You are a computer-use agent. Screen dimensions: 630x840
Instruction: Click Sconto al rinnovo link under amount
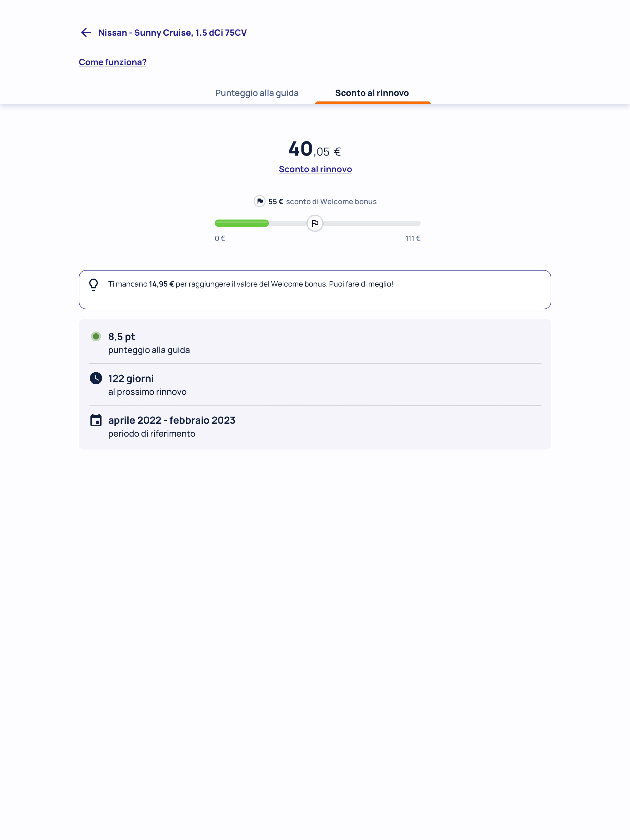click(315, 169)
